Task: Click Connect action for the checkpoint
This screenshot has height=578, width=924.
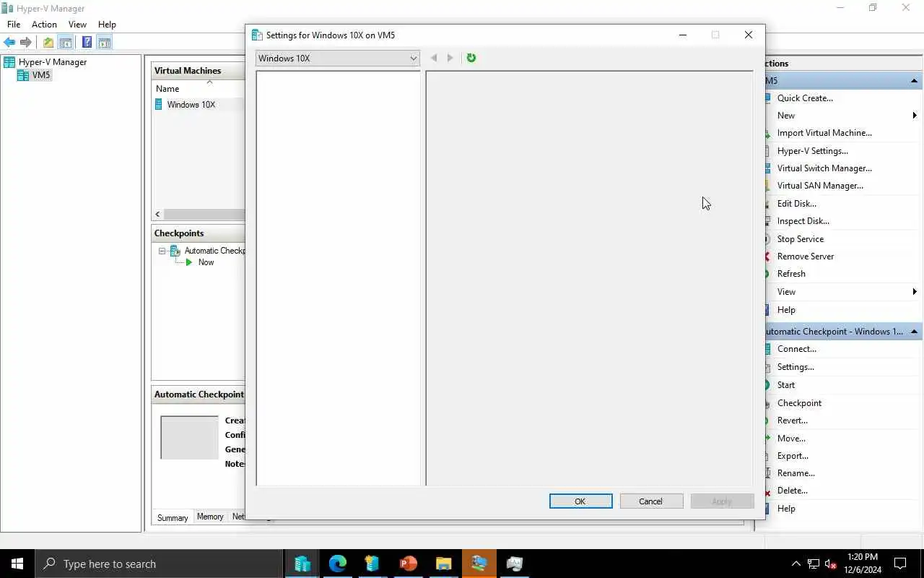Action: [x=797, y=349]
